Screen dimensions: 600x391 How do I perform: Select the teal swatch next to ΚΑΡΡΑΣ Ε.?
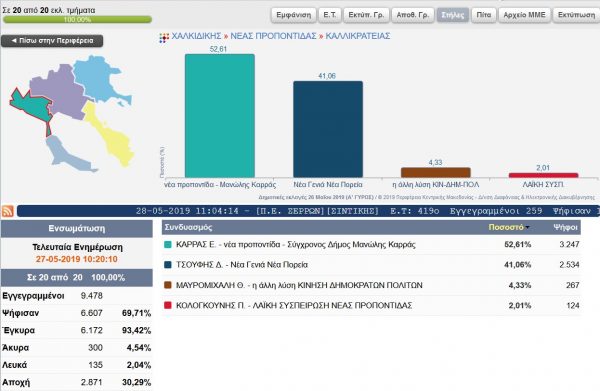(x=168, y=244)
